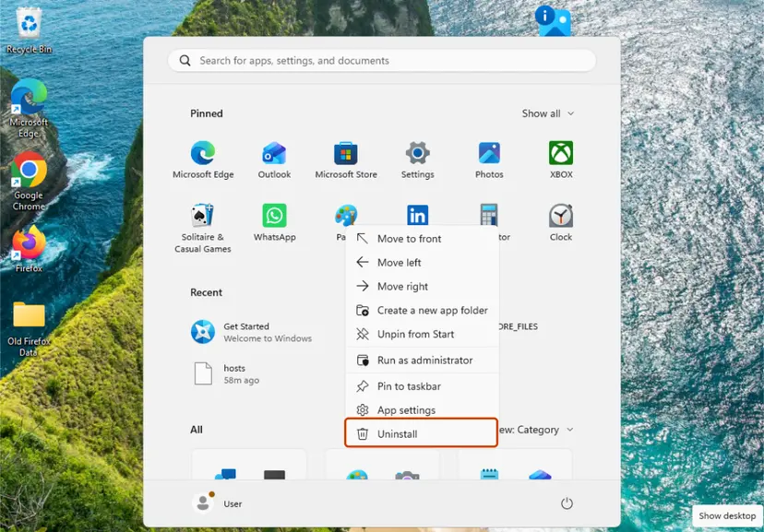Select Firefox desktop shortcut
Image resolution: width=764 pixels, height=532 pixels.
pos(29,248)
